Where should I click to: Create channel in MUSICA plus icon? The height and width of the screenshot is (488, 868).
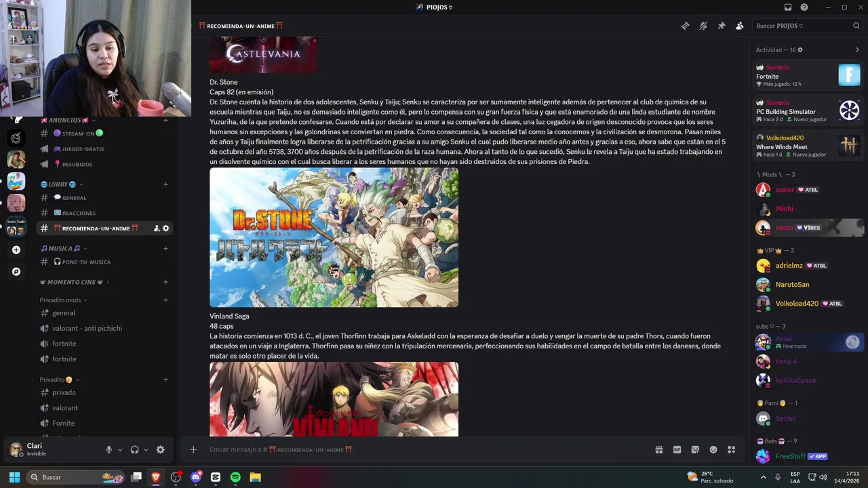point(165,249)
